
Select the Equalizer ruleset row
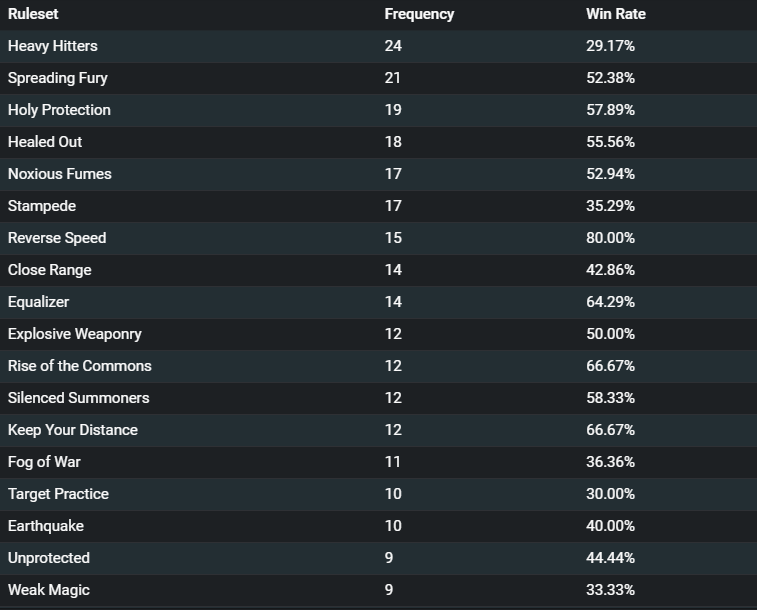tap(378, 302)
